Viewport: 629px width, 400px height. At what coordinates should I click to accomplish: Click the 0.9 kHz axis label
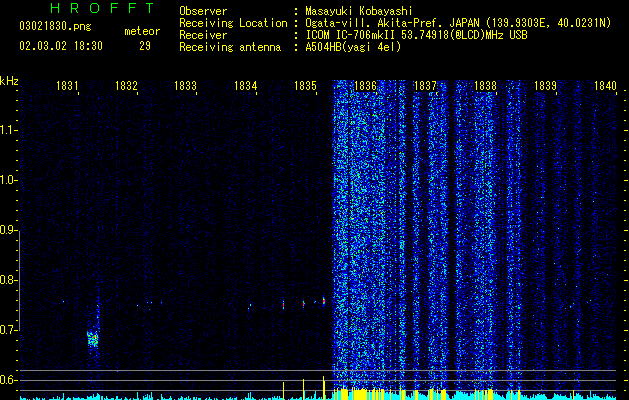click(7, 230)
